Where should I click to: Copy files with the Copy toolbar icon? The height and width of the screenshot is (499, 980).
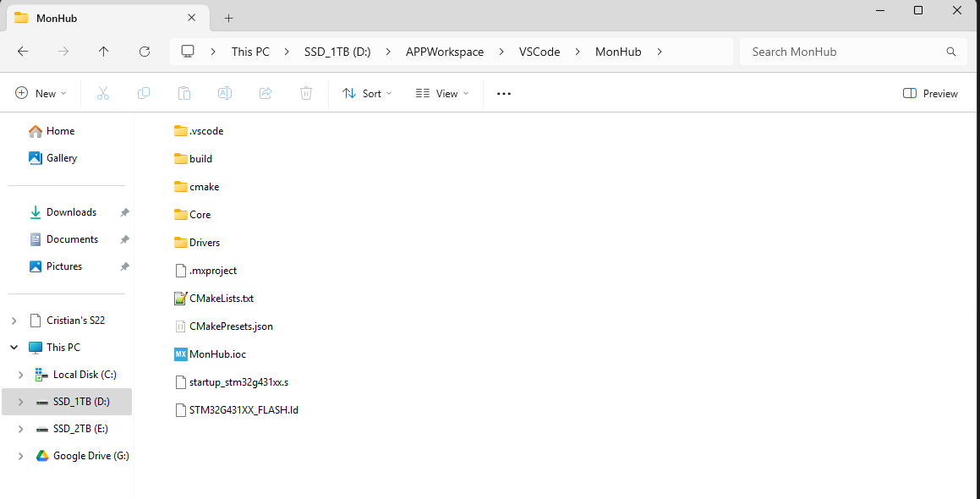[144, 93]
